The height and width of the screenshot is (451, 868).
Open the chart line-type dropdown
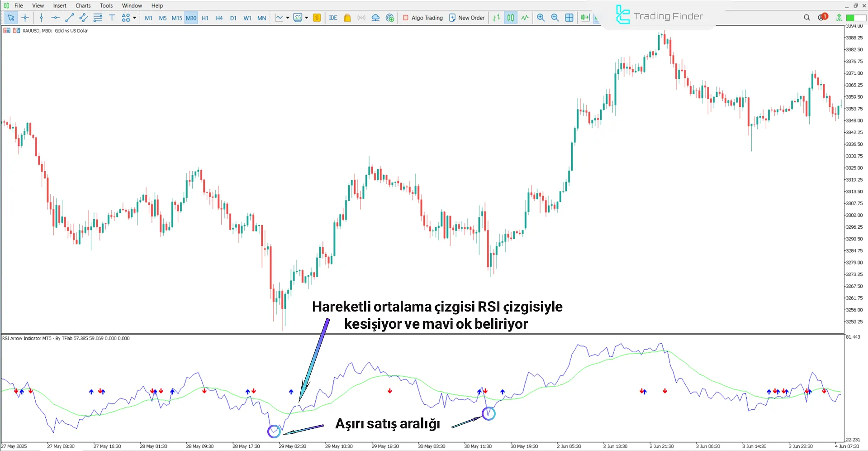[287, 18]
